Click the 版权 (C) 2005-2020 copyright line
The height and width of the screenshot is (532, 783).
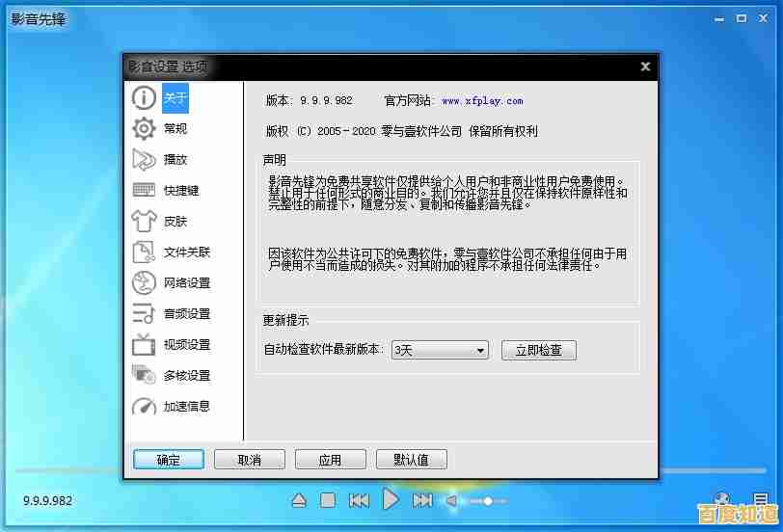click(x=401, y=131)
